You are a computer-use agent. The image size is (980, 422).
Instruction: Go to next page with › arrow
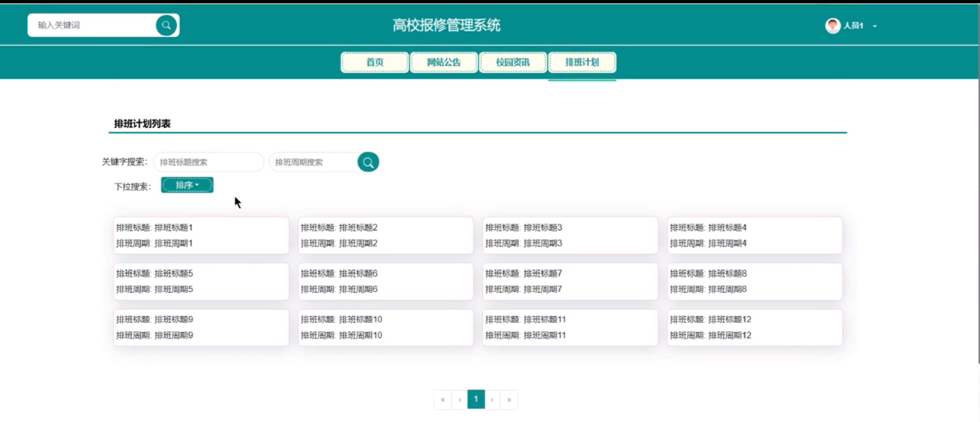pos(492,399)
